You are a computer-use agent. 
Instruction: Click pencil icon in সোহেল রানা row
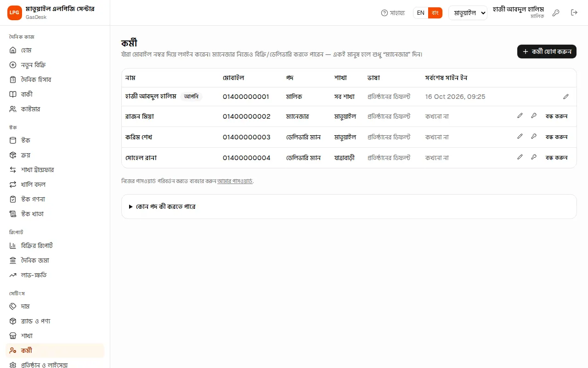(x=520, y=157)
